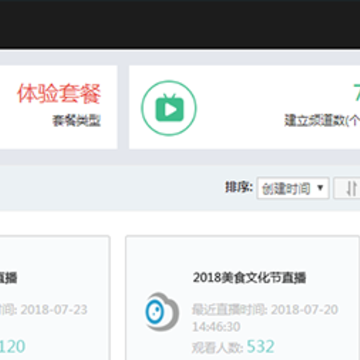This screenshot has width=360, height=360.
Task: Click the blue cloud channel avatar
Action: (162, 312)
